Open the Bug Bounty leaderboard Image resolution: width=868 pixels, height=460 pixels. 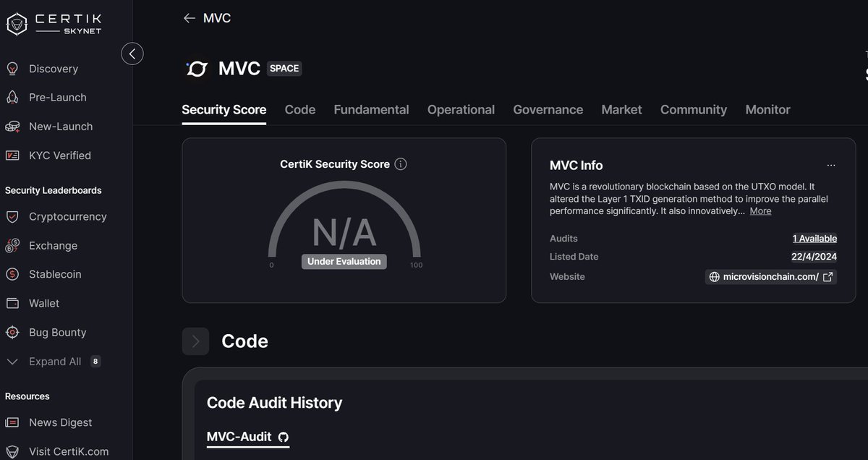pyautogui.click(x=58, y=333)
